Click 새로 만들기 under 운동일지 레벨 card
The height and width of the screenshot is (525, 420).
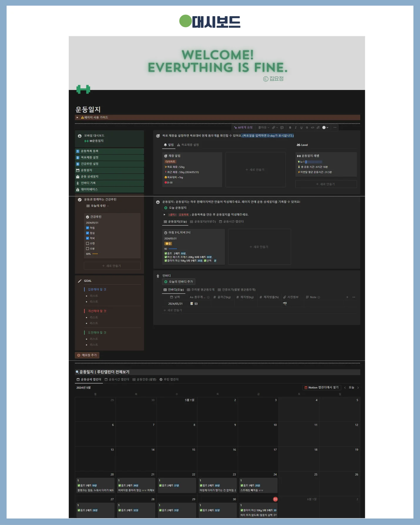326,184
